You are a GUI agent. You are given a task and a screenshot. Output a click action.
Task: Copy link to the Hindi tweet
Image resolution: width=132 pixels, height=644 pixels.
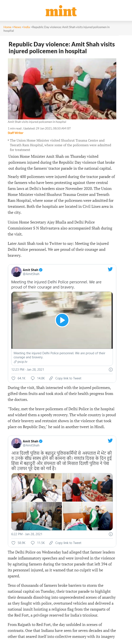click(x=65, y=543)
